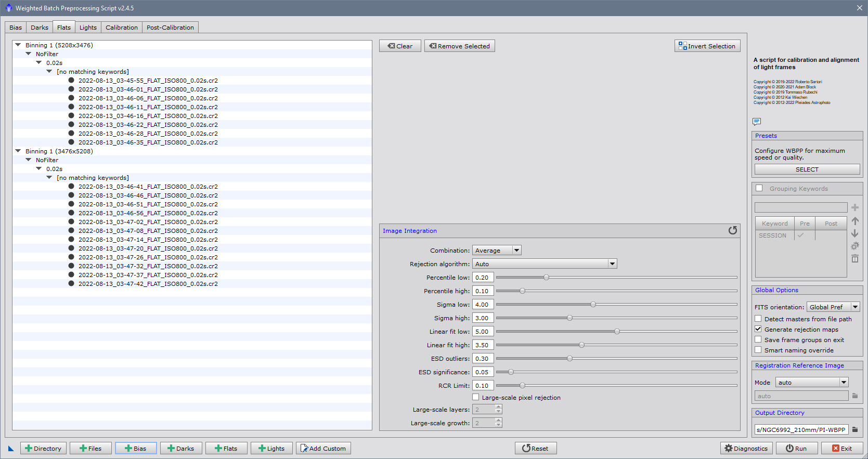Select the bullet of file 03-45-55_FLAT
Image resolution: width=868 pixels, height=459 pixels.
(x=71, y=81)
